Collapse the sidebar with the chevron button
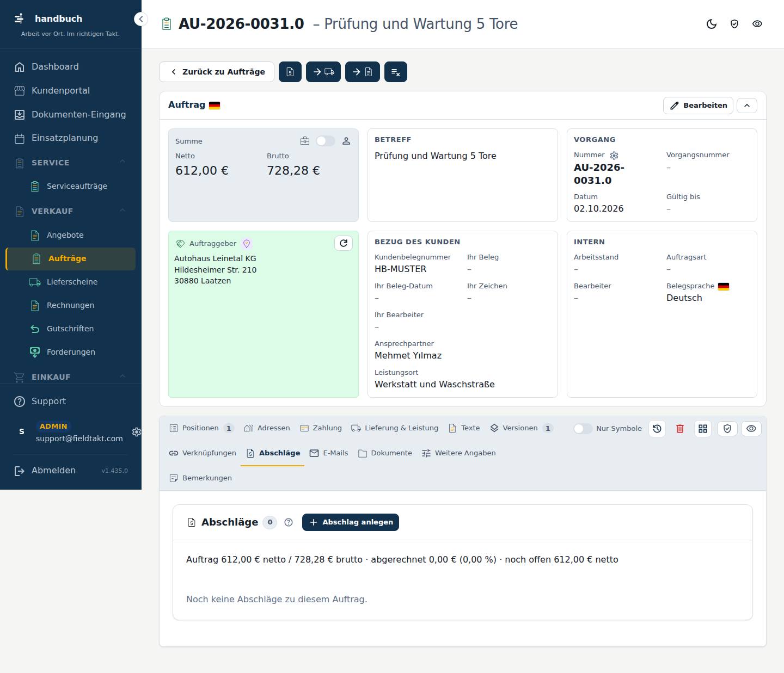 (141, 19)
